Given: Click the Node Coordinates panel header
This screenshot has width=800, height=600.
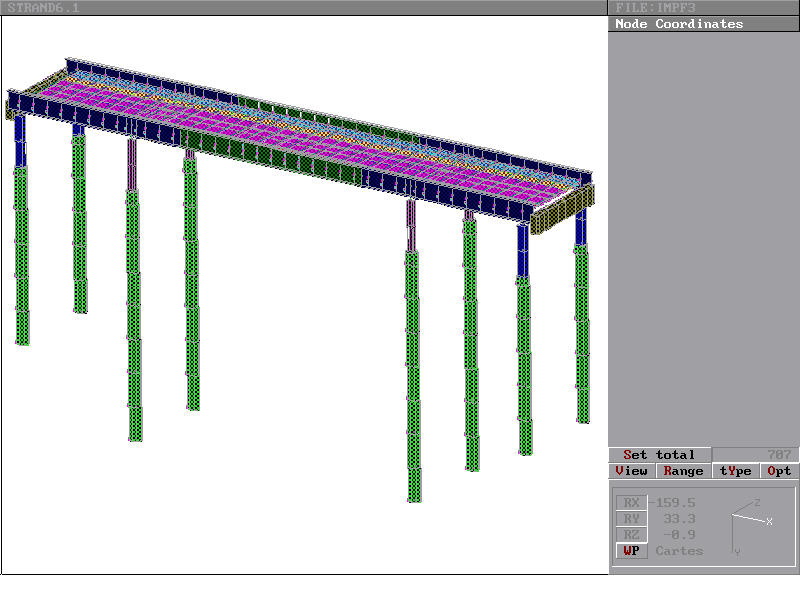Looking at the screenshot, I should (679, 24).
